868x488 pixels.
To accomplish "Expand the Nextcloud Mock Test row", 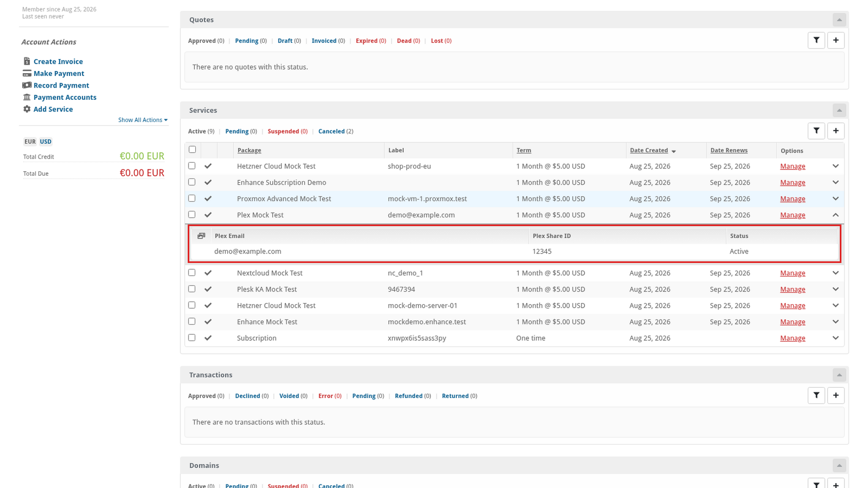I will pyautogui.click(x=835, y=273).
